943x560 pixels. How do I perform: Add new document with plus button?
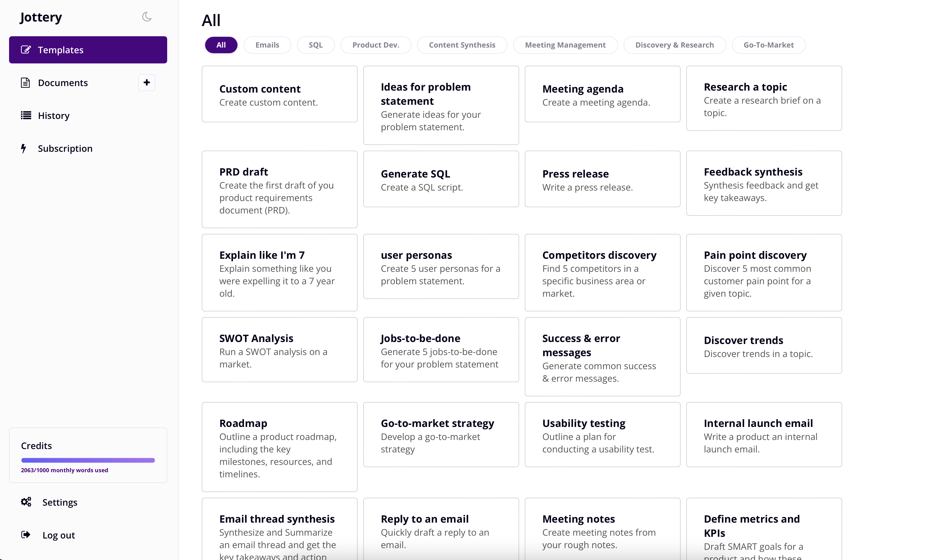146,82
